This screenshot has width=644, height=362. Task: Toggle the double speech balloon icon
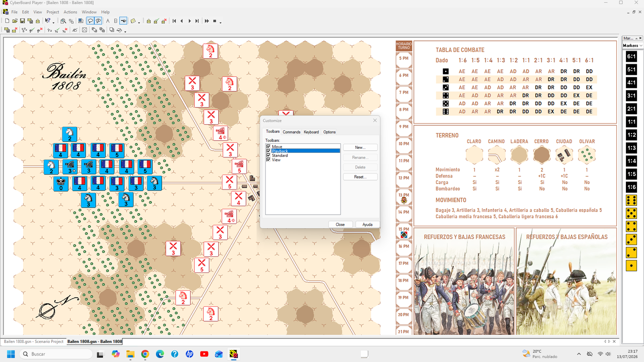[x=98, y=21]
